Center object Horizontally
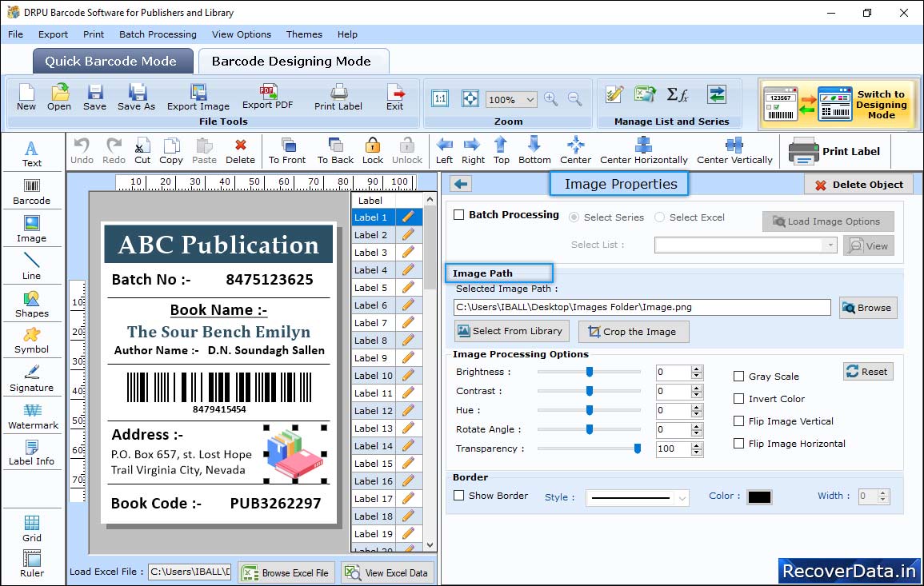924x586 pixels. coord(643,151)
